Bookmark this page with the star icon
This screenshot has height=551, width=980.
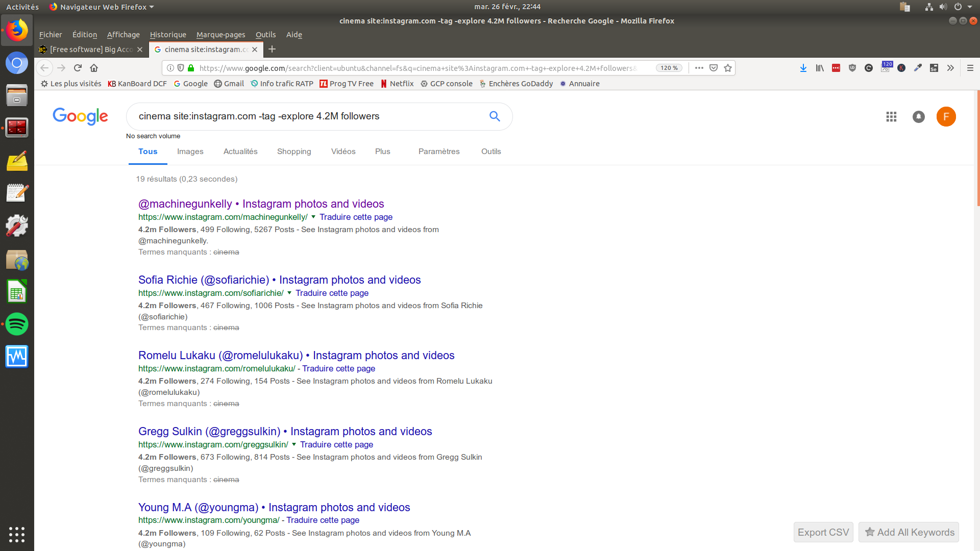point(728,68)
